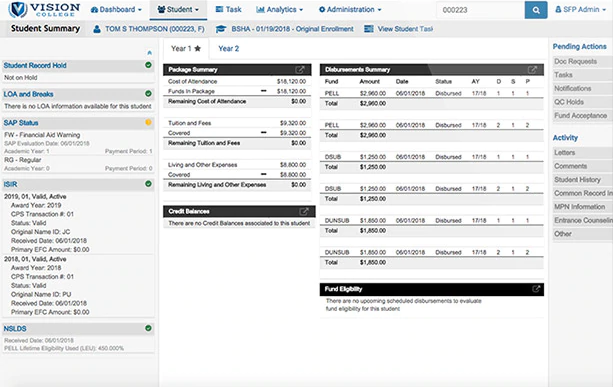This screenshot has width=613, height=387.
Task: Open pop-out icon on Fund Eligibility
Action: click(x=536, y=289)
